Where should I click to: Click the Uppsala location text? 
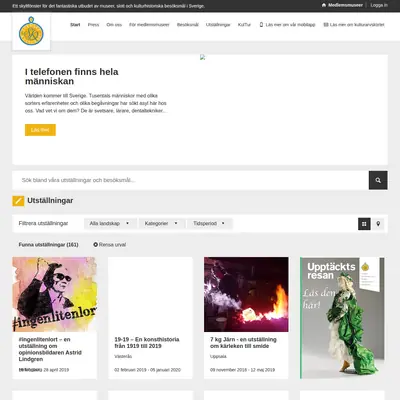click(x=218, y=356)
